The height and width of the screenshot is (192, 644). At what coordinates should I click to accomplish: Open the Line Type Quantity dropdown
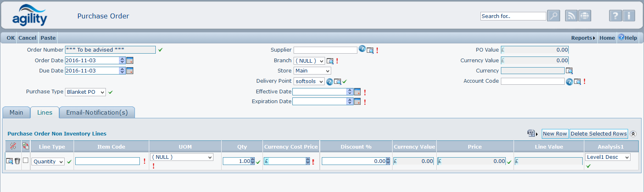pyautogui.click(x=48, y=162)
